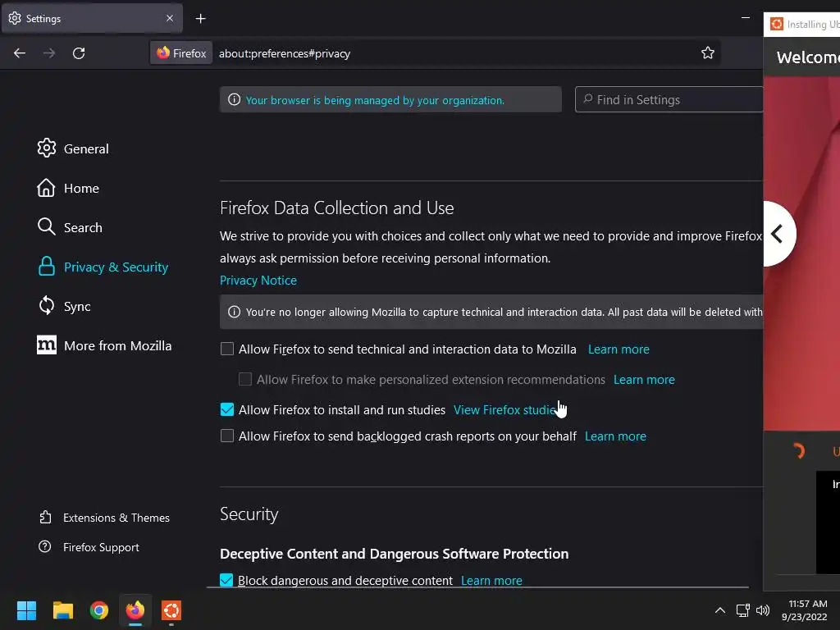Show hidden icons in the system tray

pyautogui.click(x=720, y=610)
